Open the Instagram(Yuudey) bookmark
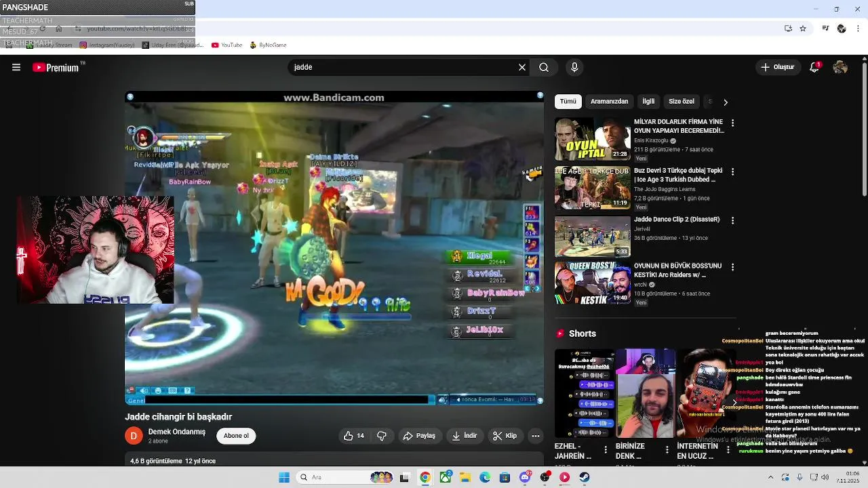Screen dimensions: 868x488 (106, 45)
